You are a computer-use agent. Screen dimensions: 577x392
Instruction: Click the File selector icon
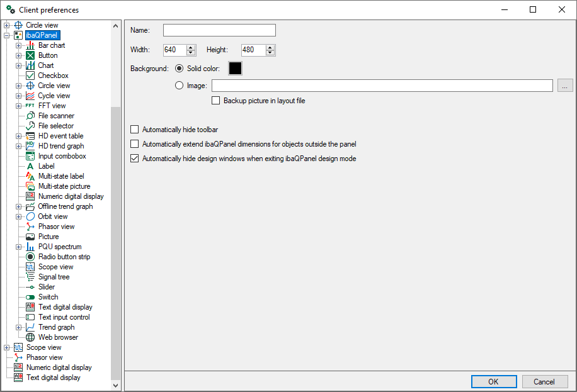(30, 126)
